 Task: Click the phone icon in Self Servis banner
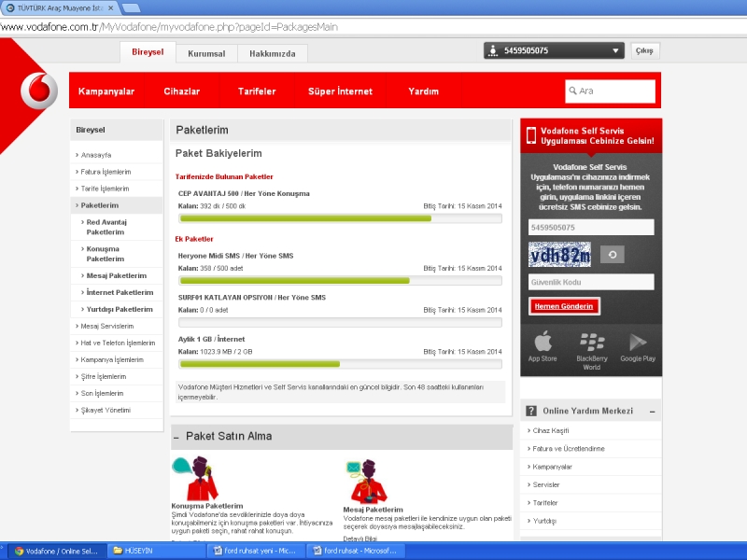pos(530,135)
